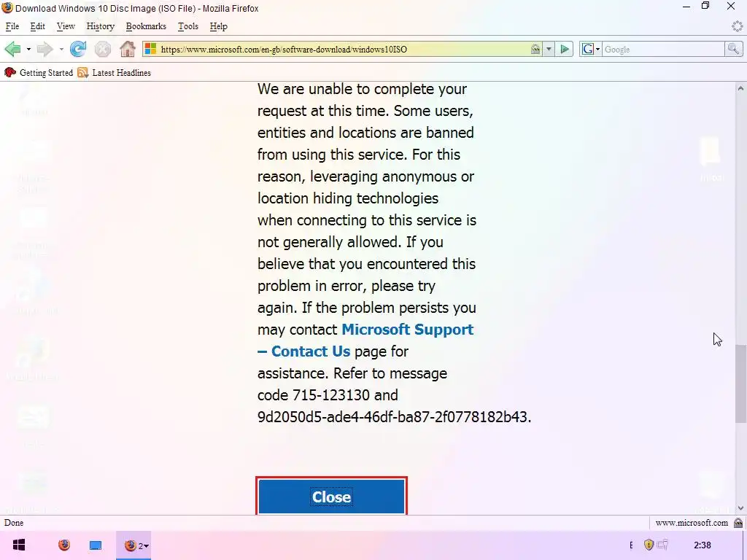747x560 pixels.
Task: Click the Microsoft site favicon in address bar
Action: pos(150,49)
